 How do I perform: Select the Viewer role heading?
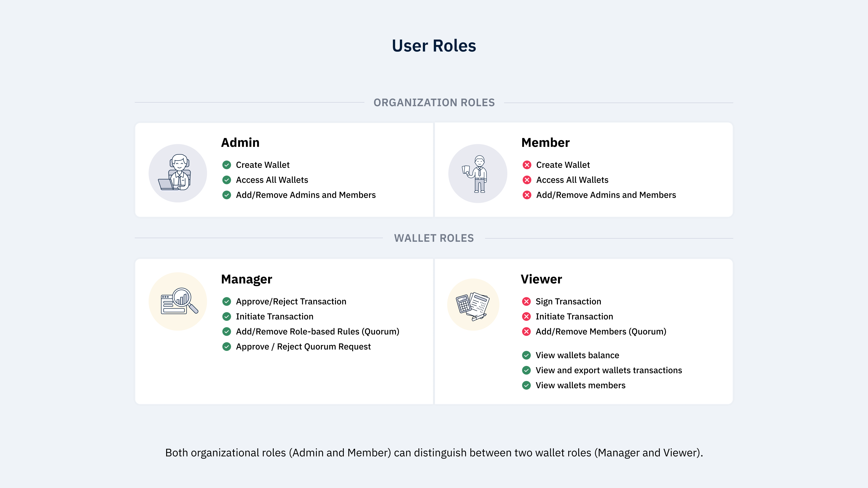tap(541, 279)
